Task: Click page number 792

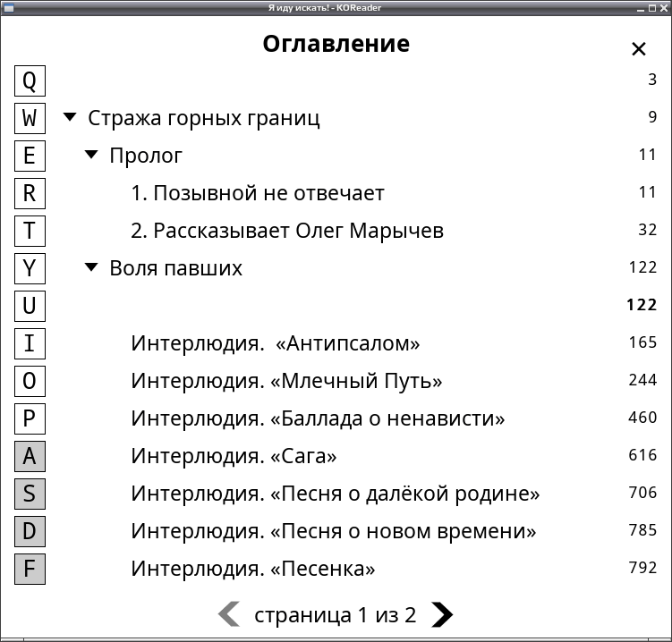Action: point(642,568)
